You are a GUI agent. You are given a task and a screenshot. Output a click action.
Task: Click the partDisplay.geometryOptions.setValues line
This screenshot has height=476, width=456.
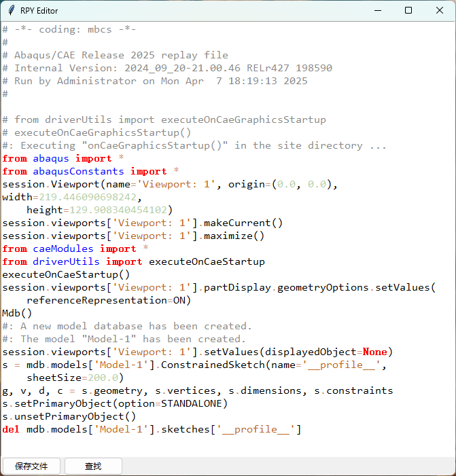219,287
